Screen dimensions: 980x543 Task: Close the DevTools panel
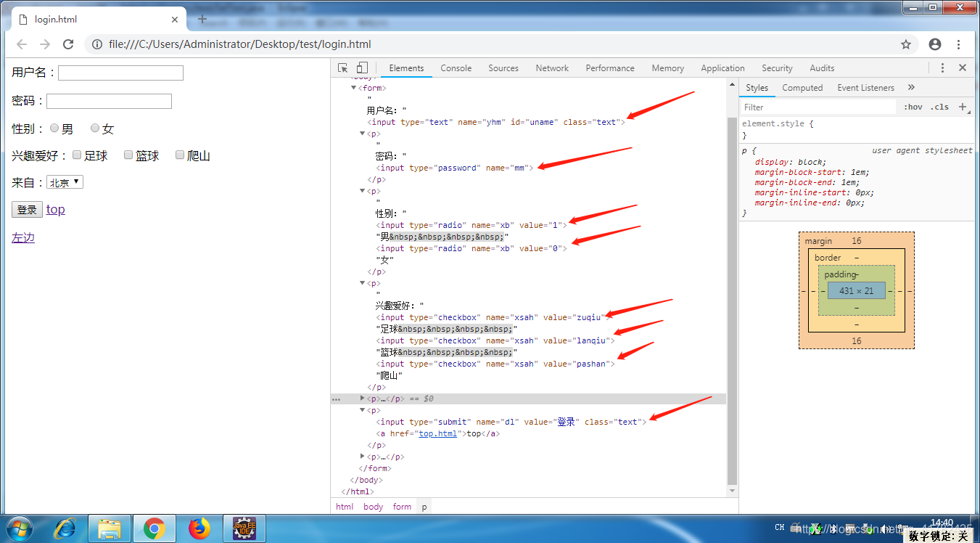click(963, 68)
